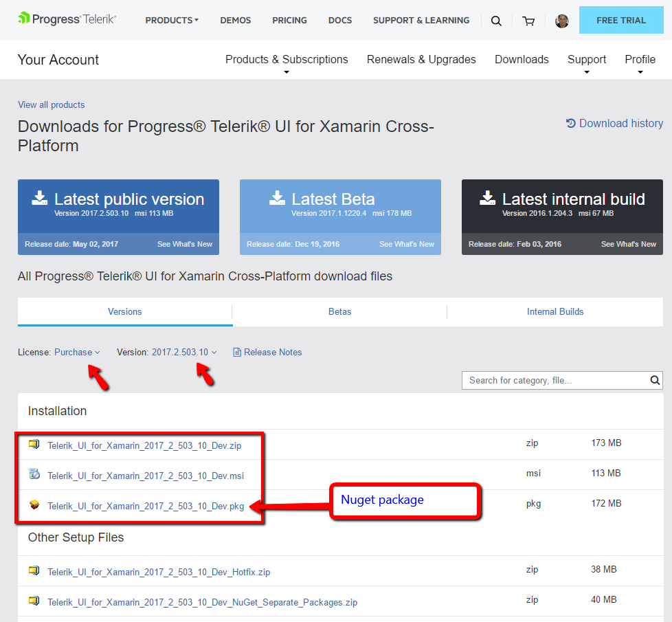
Task: Click the 173 MB size value
Action: [607, 443]
